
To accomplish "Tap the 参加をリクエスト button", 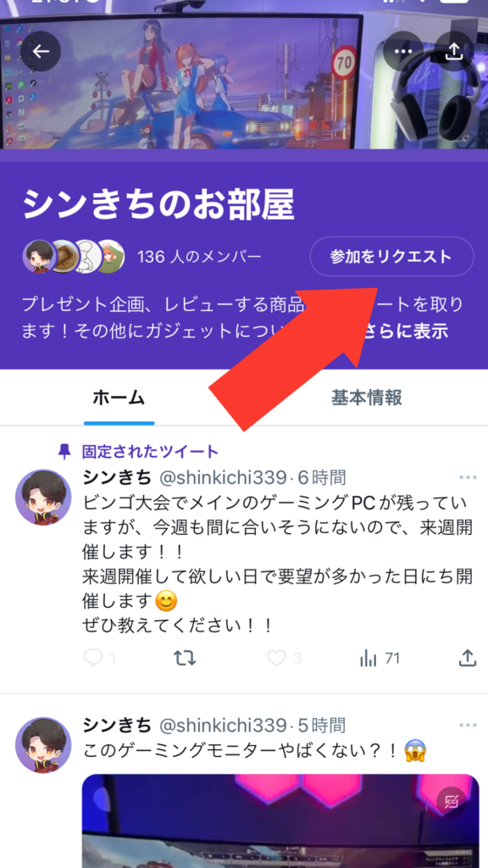I will coord(391,256).
